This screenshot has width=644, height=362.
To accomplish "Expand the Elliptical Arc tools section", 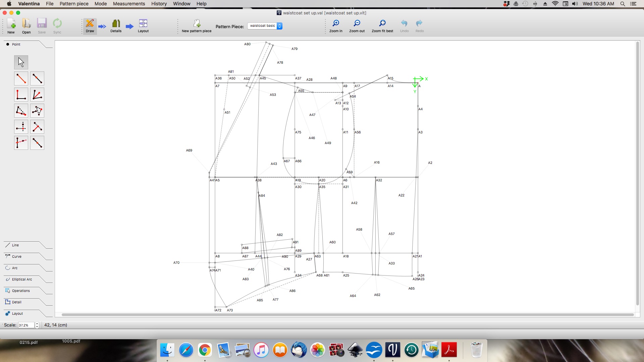I will 28,279.
